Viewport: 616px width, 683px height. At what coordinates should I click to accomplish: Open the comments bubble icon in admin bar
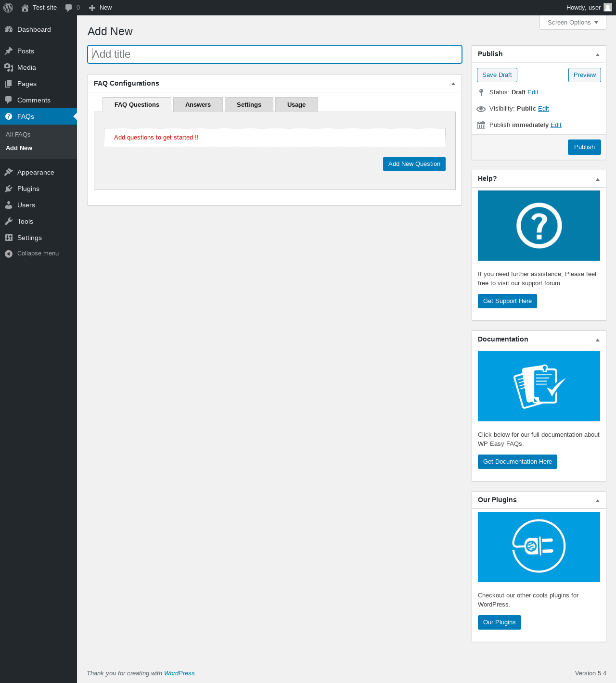click(69, 8)
